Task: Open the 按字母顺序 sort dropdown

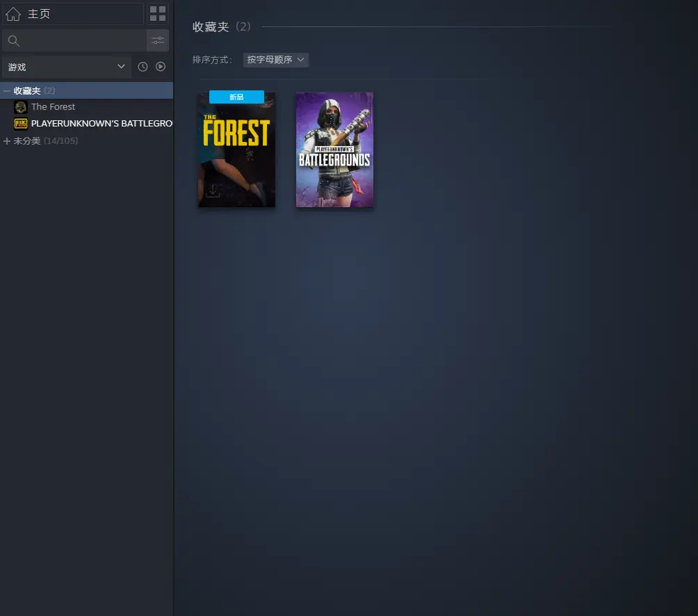Action: coord(275,60)
